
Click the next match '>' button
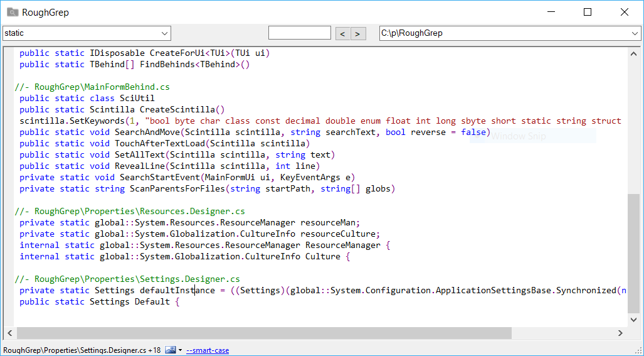pyautogui.click(x=357, y=33)
